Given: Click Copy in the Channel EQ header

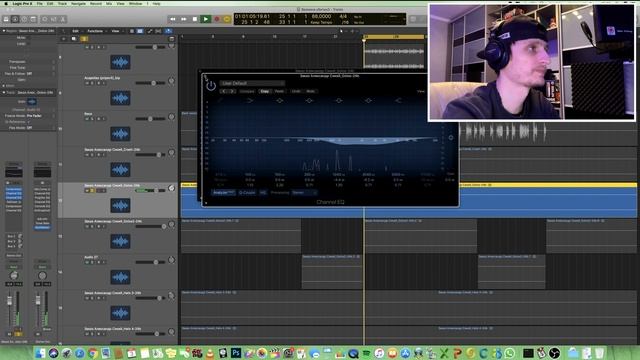Looking at the screenshot, I should click(264, 91).
